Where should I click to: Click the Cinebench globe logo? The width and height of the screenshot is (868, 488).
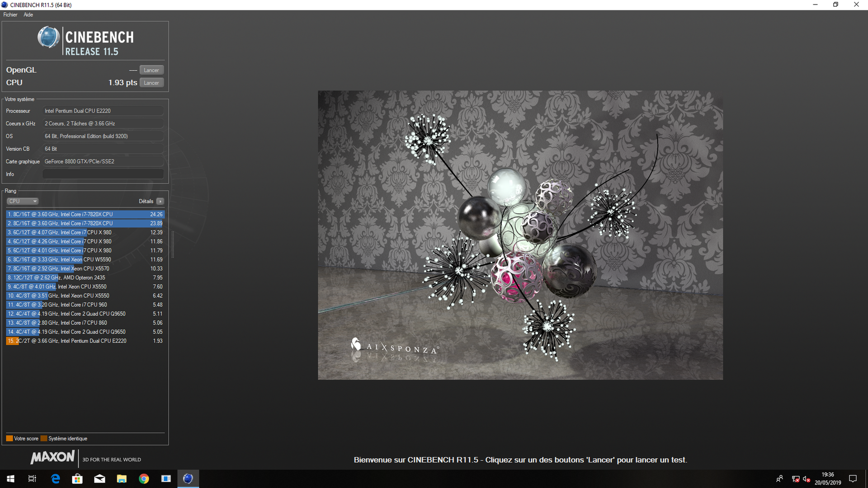click(48, 37)
